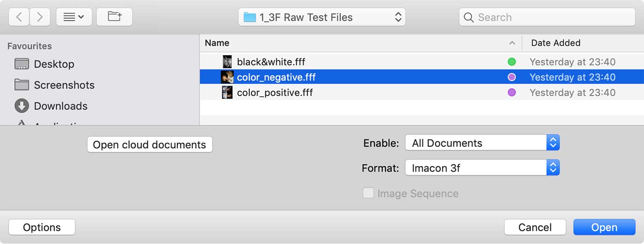Click the Open cloud documents button

tap(149, 145)
